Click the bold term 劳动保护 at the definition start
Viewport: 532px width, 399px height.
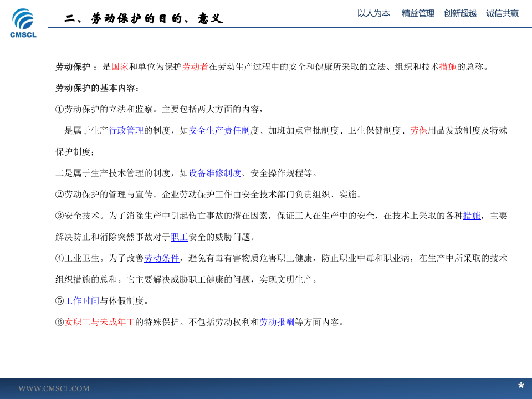(x=73, y=67)
